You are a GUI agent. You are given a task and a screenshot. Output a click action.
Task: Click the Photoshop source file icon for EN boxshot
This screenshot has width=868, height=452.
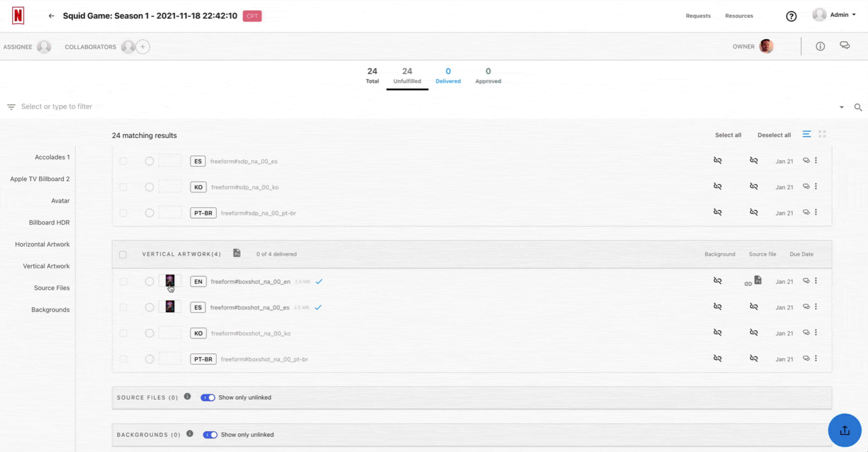(x=758, y=280)
